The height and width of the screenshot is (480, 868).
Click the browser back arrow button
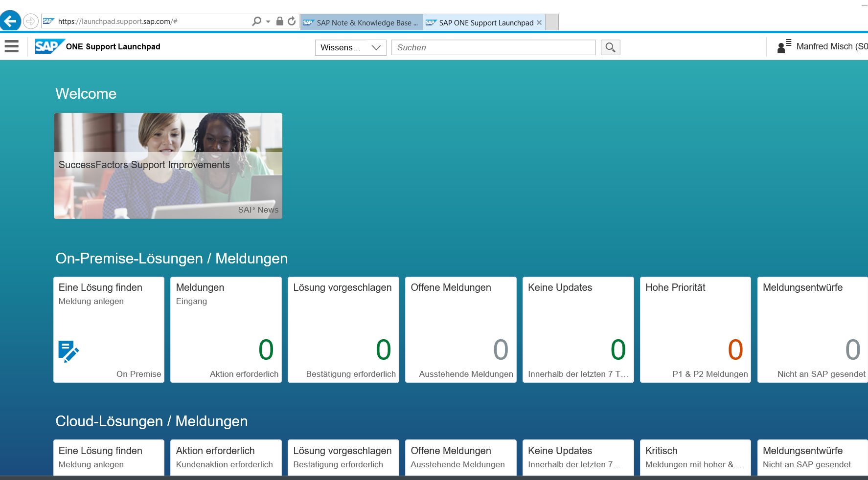click(x=10, y=21)
